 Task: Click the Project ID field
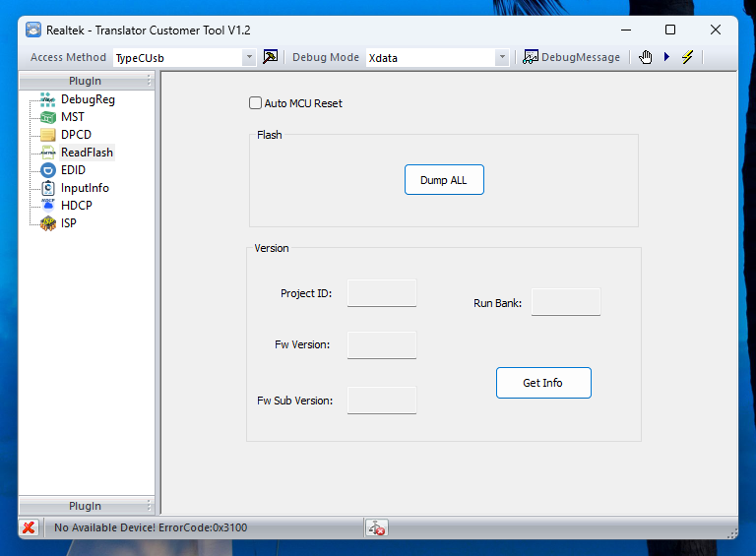tap(382, 293)
